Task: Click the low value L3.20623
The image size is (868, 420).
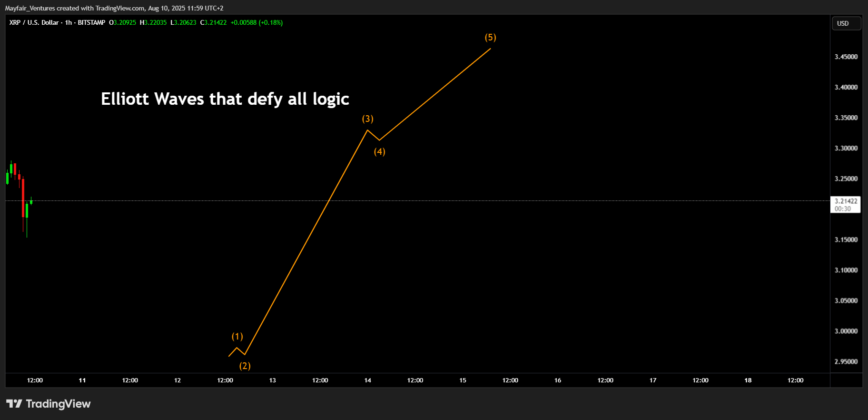Action: pos(183,22)
